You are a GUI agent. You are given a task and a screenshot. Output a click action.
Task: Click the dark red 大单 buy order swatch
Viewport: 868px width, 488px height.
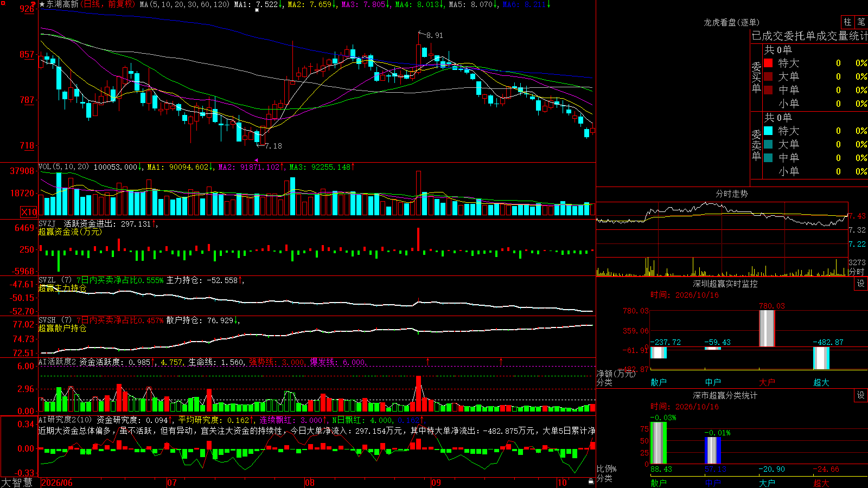tap(768, 76)
